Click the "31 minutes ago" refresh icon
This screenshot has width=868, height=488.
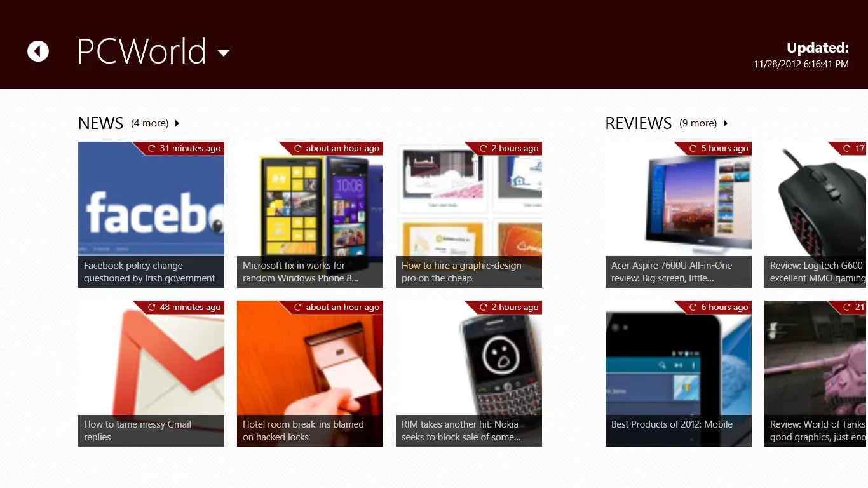[151, 149]
